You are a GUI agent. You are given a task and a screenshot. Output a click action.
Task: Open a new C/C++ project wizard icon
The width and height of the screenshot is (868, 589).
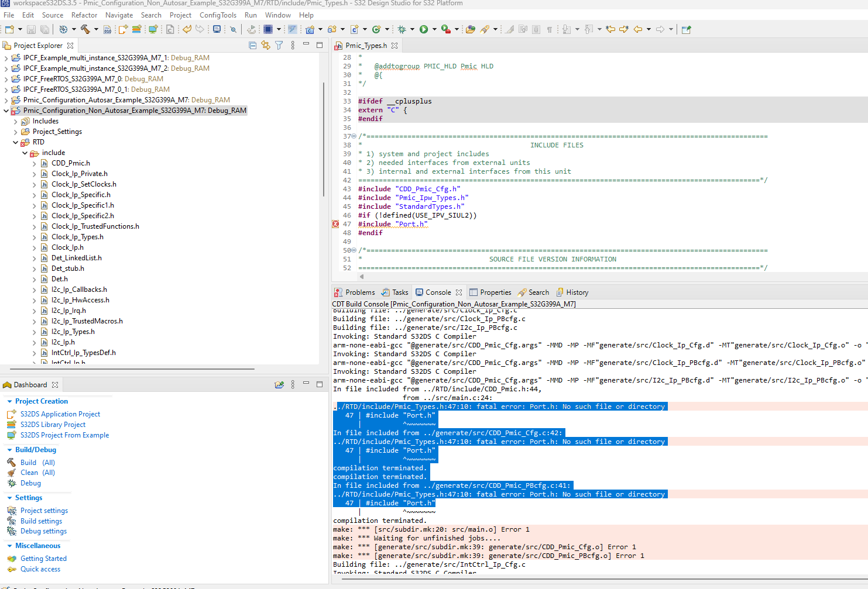click(310, 29)
